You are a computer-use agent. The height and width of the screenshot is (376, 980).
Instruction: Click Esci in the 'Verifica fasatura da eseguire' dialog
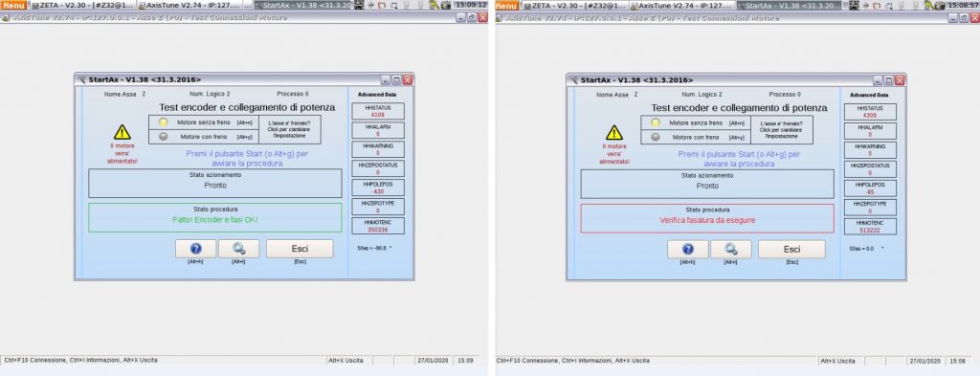click(791, 249)
